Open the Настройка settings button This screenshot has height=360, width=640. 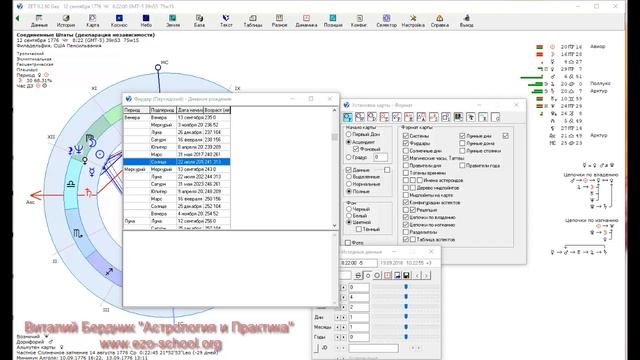tap(413, 21)
